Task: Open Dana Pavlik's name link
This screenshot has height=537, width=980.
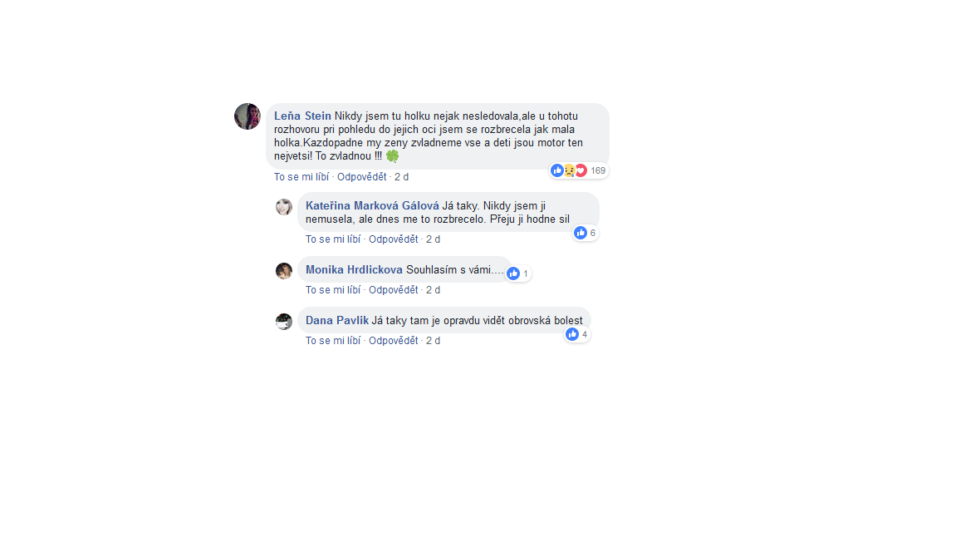Action: click(x=337, y=320)
